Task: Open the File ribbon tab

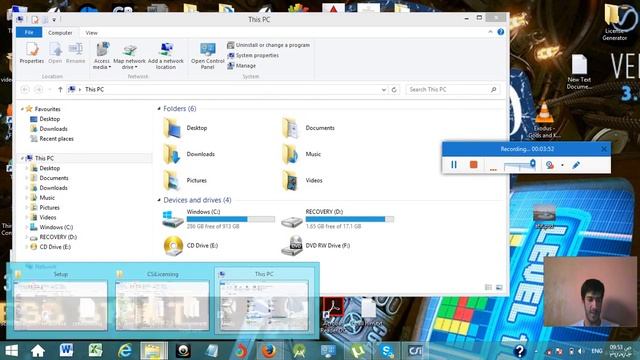Action: click(x=29, y=32)
